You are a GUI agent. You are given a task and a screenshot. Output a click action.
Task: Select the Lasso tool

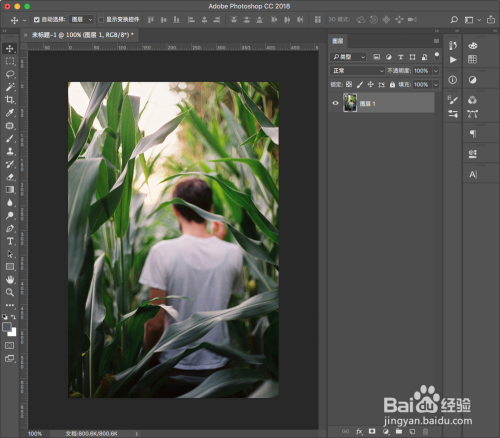(x=10, y=74)
